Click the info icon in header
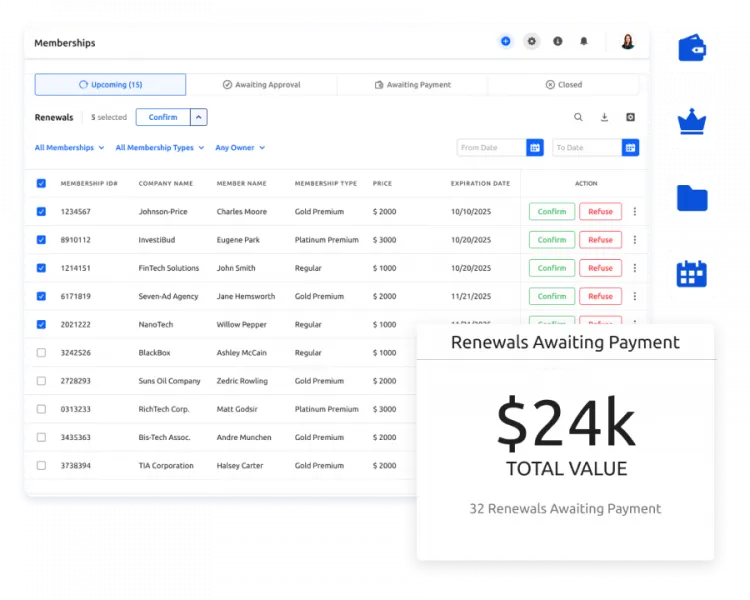Screen dimensions: 750x600 point(558,41)
